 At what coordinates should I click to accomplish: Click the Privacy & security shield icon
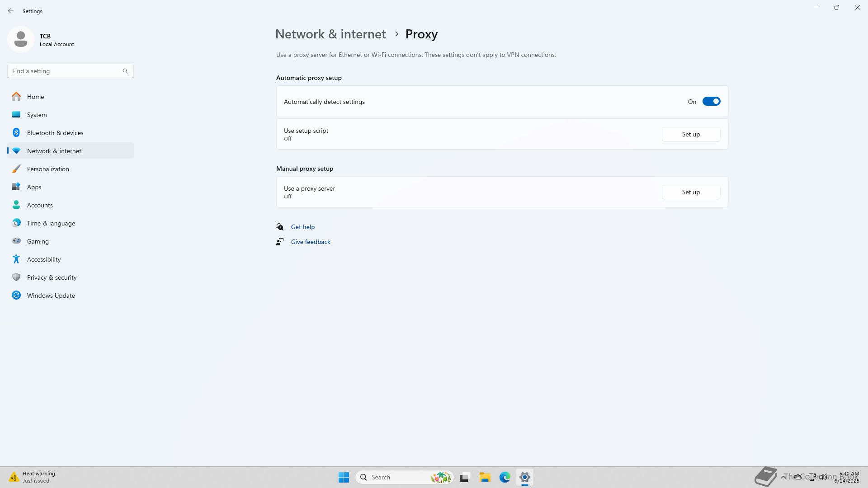click(x=16, y=277)
